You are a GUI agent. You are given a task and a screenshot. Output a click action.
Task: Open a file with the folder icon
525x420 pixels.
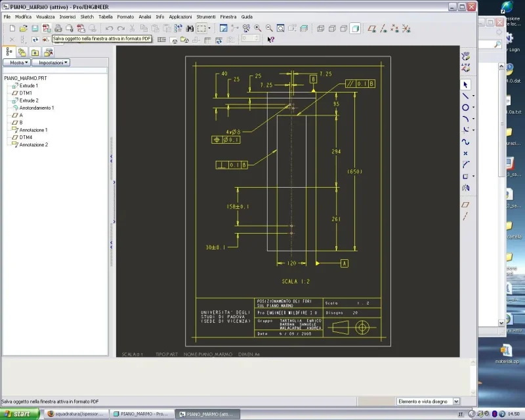pyautogui.click(x=24, y=28)
